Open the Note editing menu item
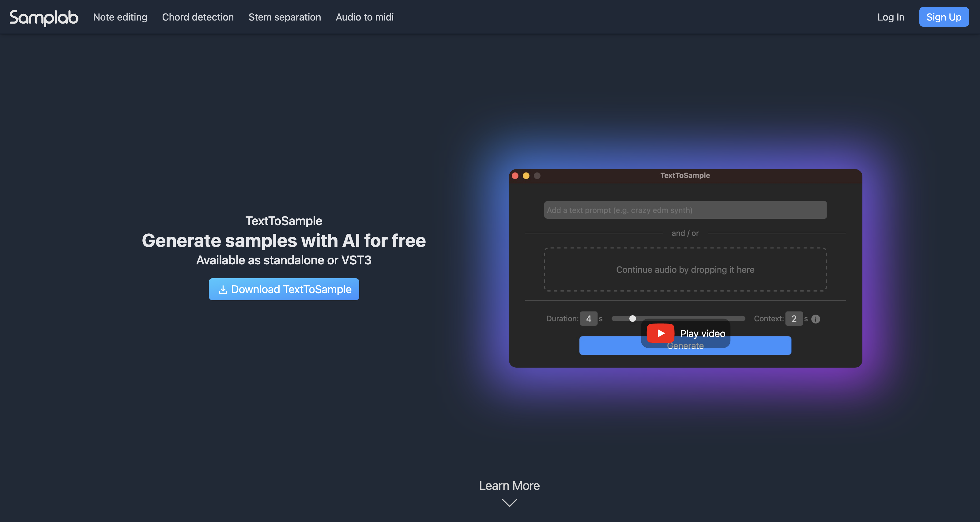Viewport: 980px width, 522px height. pos(120,17)
